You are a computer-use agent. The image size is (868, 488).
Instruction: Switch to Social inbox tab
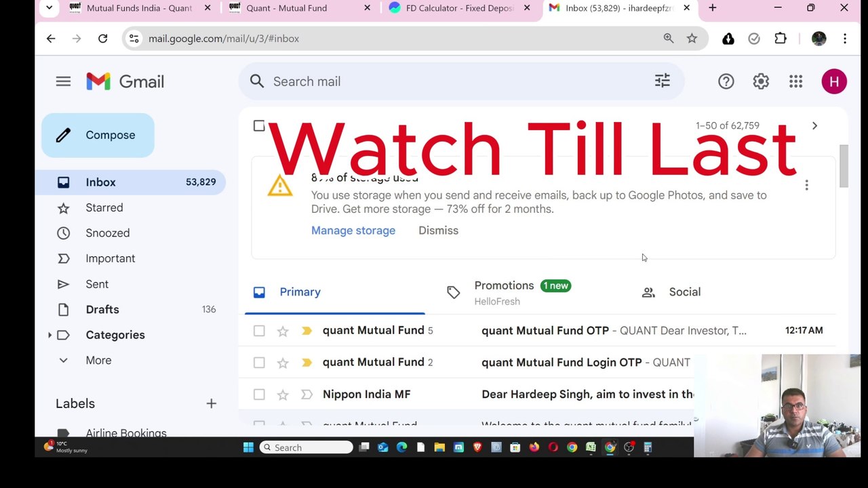685,292
